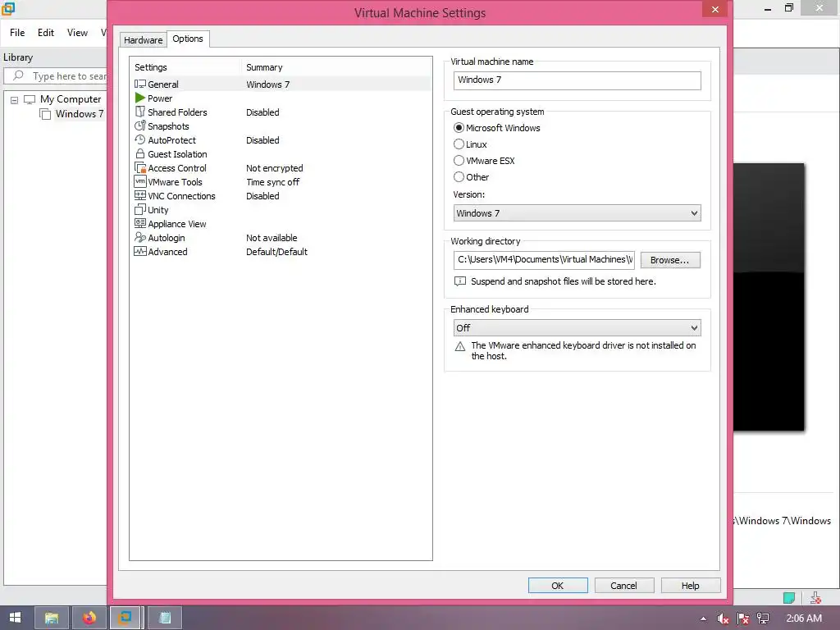Select the General settings icon
Screen dimensions: 840x630
click(139, 84)
